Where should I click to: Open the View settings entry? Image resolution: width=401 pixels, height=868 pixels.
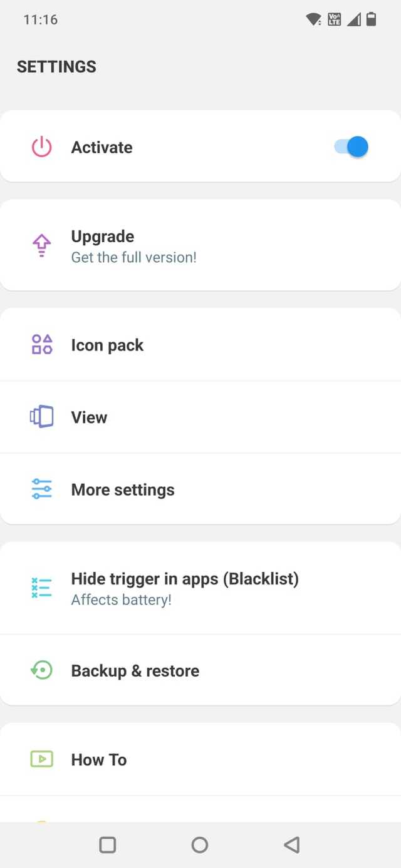89,417
